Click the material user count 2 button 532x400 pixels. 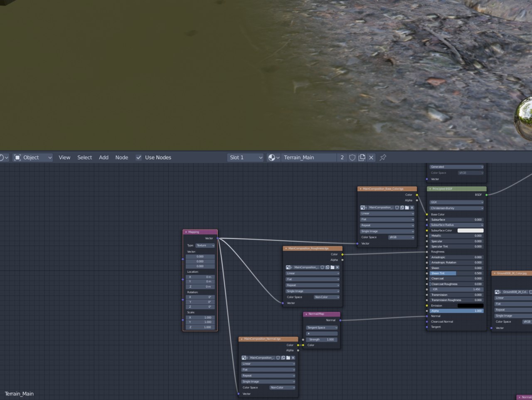pyautogui.click(x=342, y=158)
